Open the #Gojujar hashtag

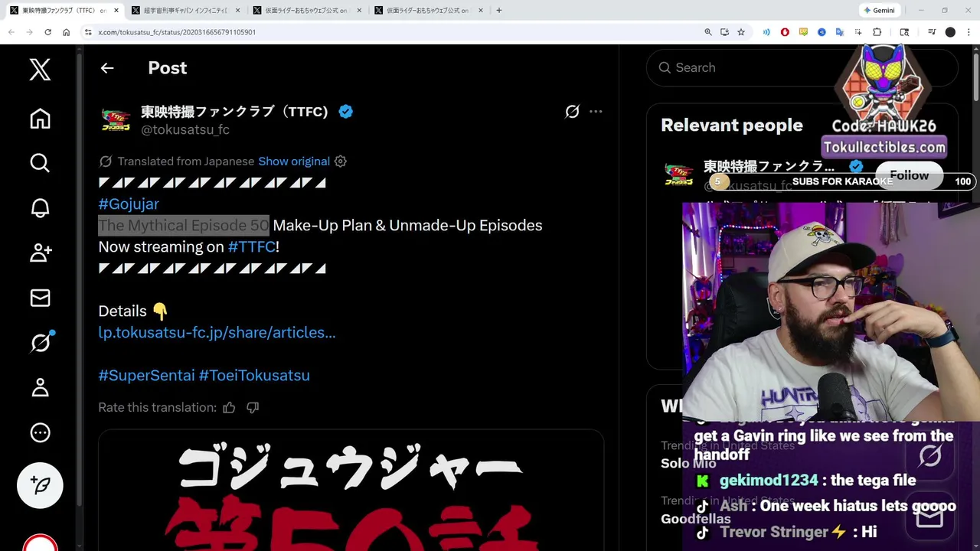[x=129, y=204]
